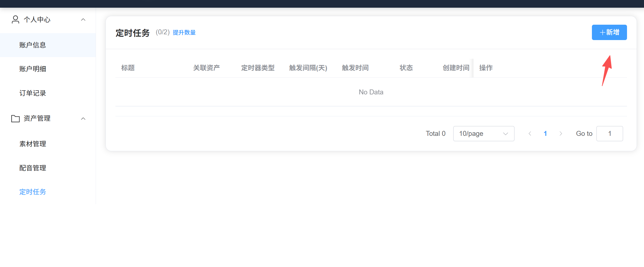
Task: Click the 触发间隔(天) column header
Action: point(308,68)
